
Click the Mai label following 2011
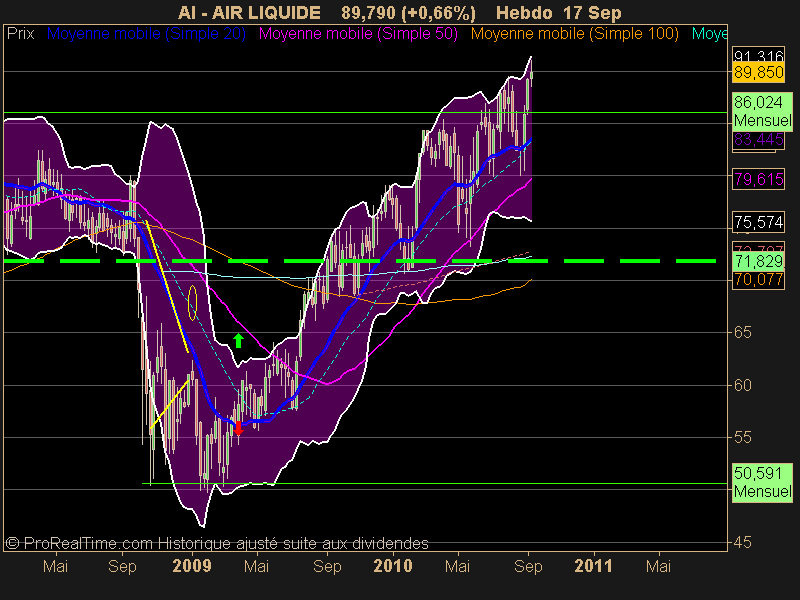tap(658, 566)
